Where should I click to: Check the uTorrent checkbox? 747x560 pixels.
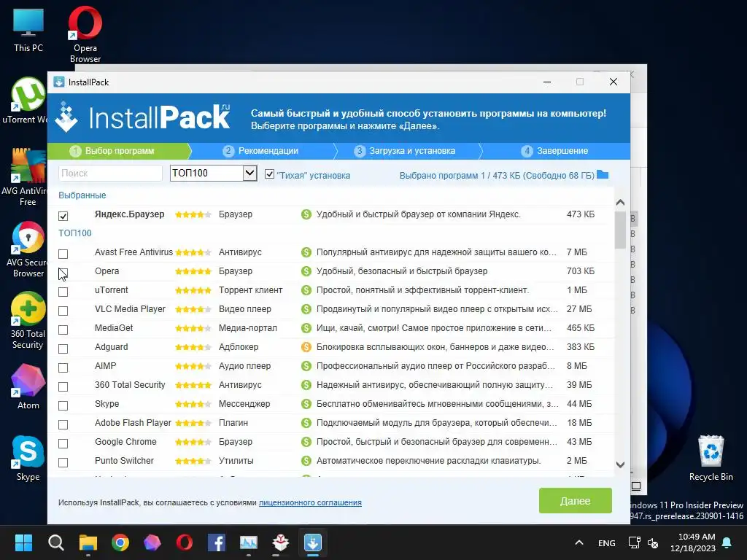[63, 292]
